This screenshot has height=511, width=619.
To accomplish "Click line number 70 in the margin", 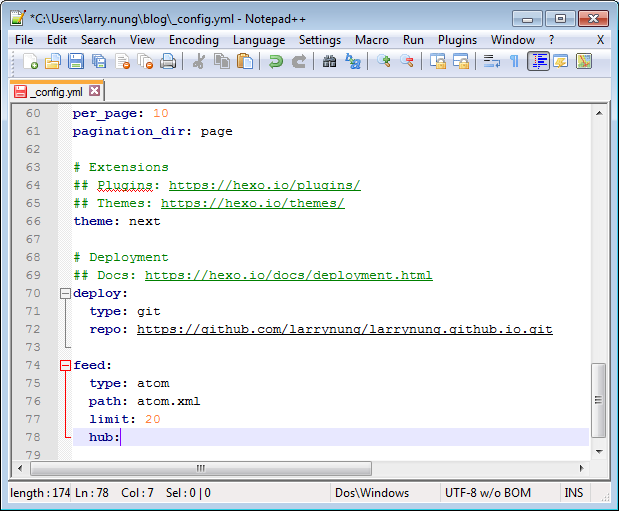I will pyautogui.click(x=33, y=293).
